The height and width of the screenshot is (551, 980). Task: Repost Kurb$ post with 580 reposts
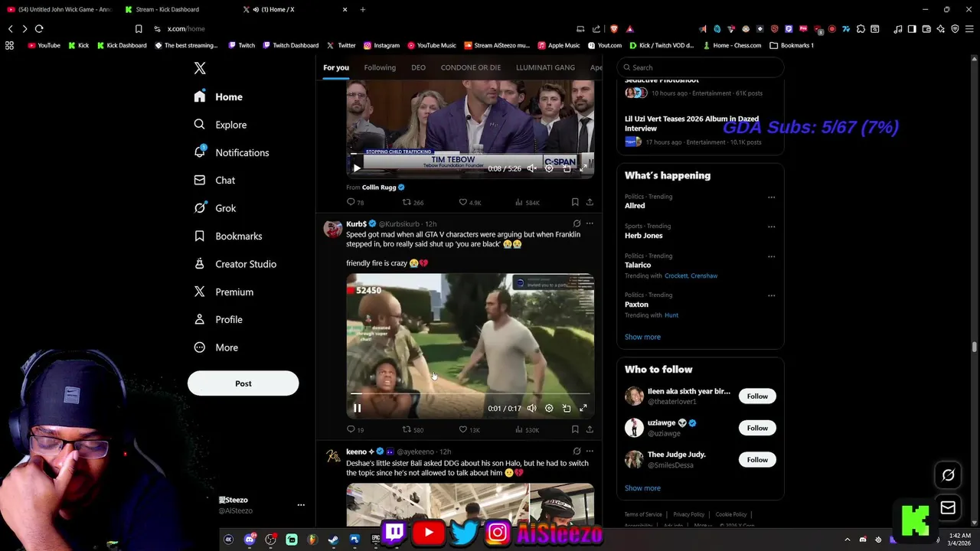point(413,429)
